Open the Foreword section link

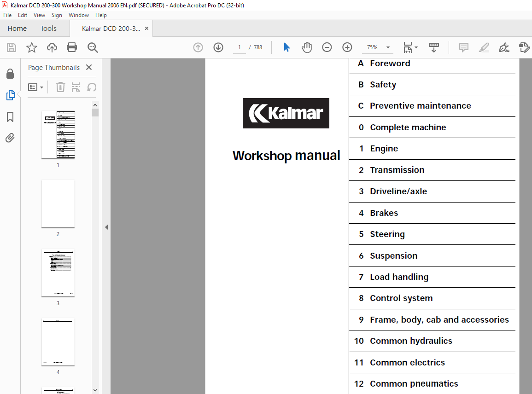pos(390,64)
